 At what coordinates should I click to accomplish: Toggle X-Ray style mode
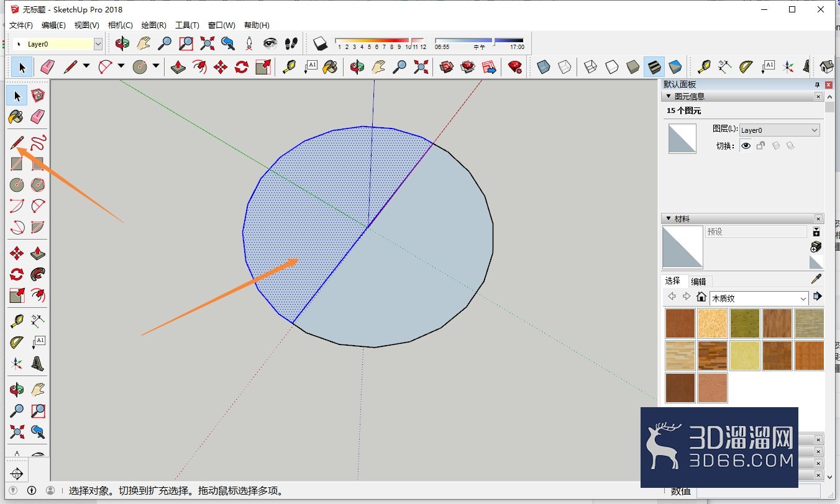coord(544,66)
